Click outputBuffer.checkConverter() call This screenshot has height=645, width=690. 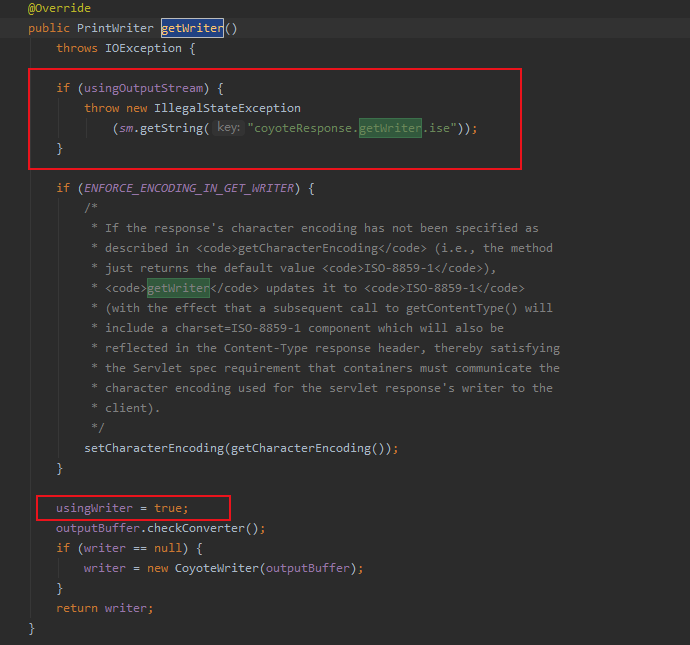161,528
